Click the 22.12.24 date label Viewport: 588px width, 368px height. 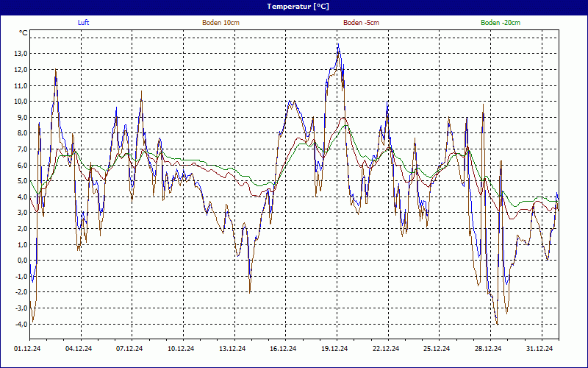[386, 349]
